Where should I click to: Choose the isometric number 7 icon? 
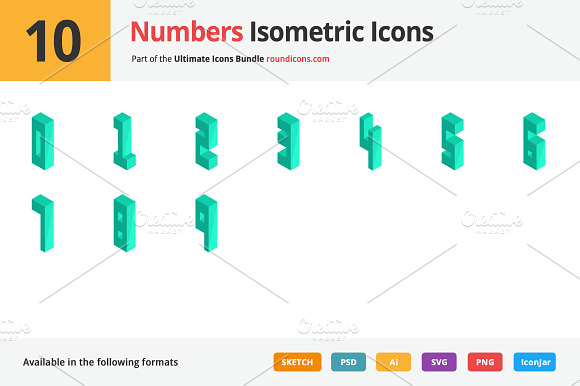43,223
